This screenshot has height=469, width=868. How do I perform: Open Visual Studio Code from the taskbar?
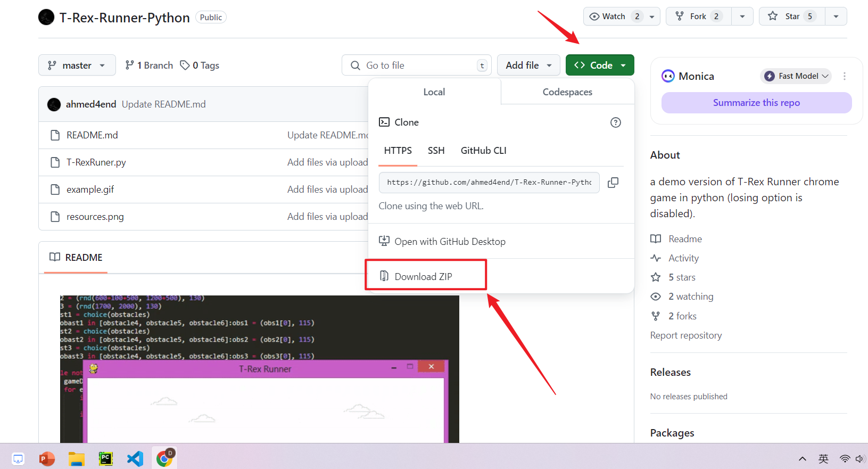click(135, 458)
